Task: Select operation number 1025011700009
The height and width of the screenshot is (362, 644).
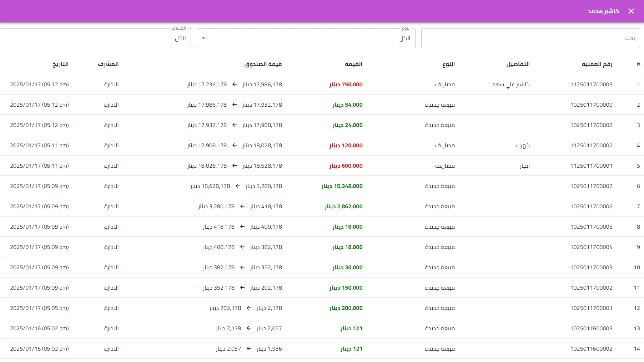Action: coord(591,105)
